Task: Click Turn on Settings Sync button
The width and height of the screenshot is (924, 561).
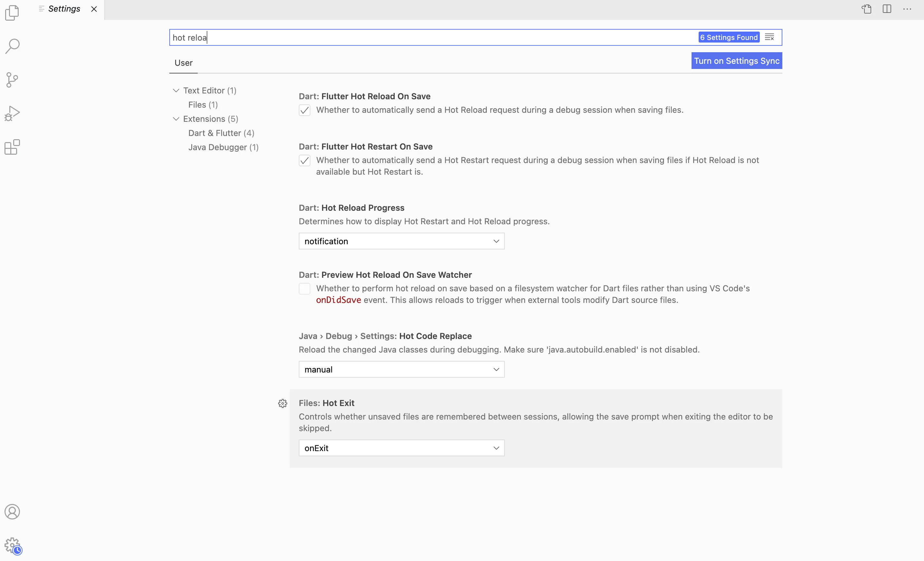Action: [737, 61]
